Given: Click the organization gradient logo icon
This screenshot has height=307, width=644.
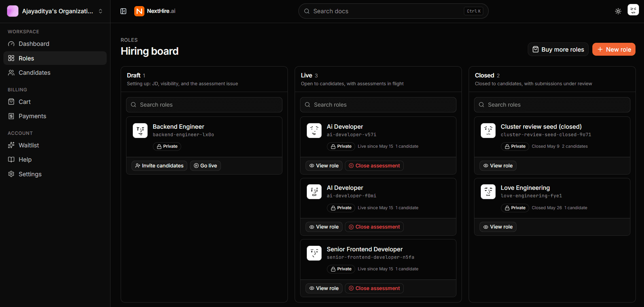Looking at the screenshot, I should click(13, 11).
